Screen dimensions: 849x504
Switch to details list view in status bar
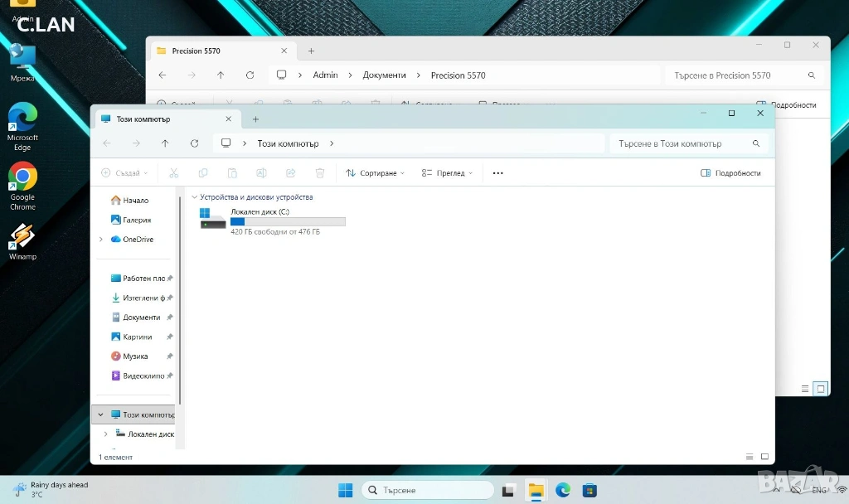[750, 457]
